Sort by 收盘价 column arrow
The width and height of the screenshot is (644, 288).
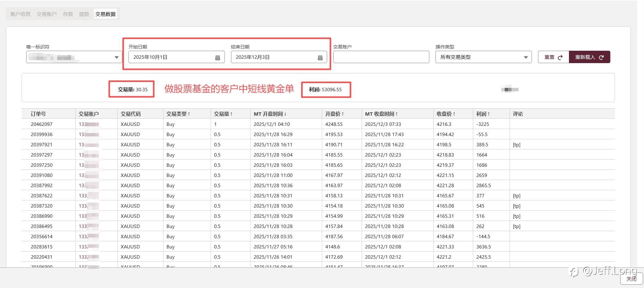454,114
